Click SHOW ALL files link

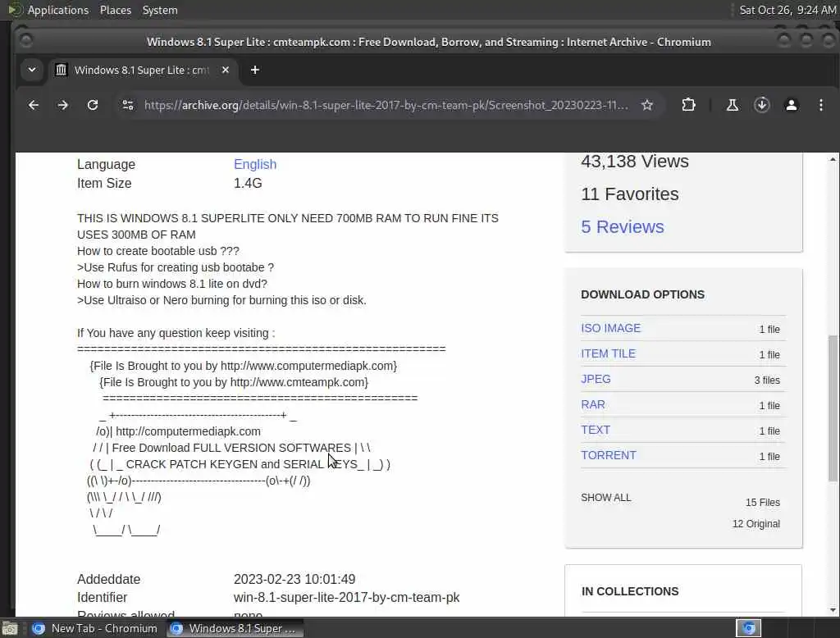pos(606,498)
